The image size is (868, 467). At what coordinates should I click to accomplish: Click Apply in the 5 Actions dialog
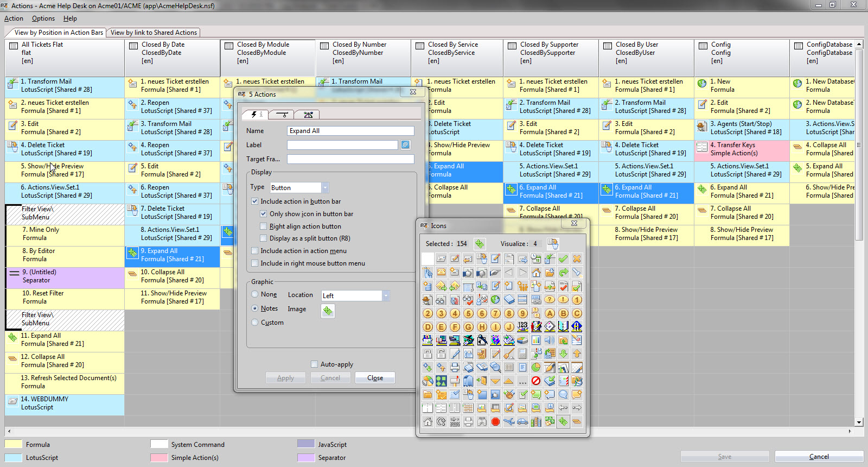point(285,377)
